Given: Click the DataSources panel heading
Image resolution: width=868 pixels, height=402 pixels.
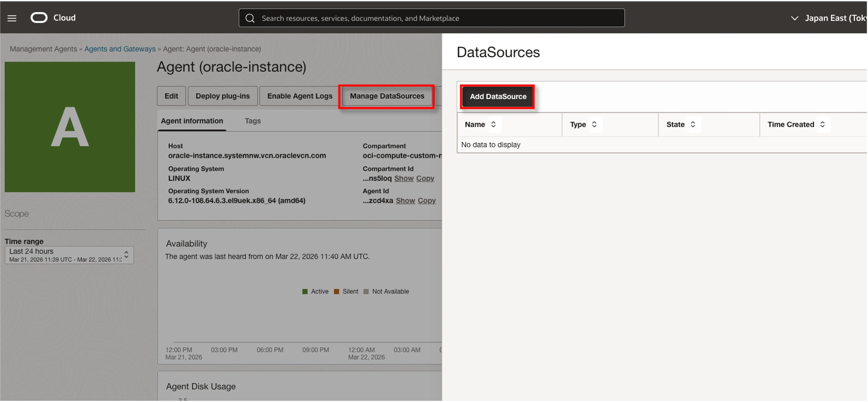Looking at the screenshot, I should [498, 52].
